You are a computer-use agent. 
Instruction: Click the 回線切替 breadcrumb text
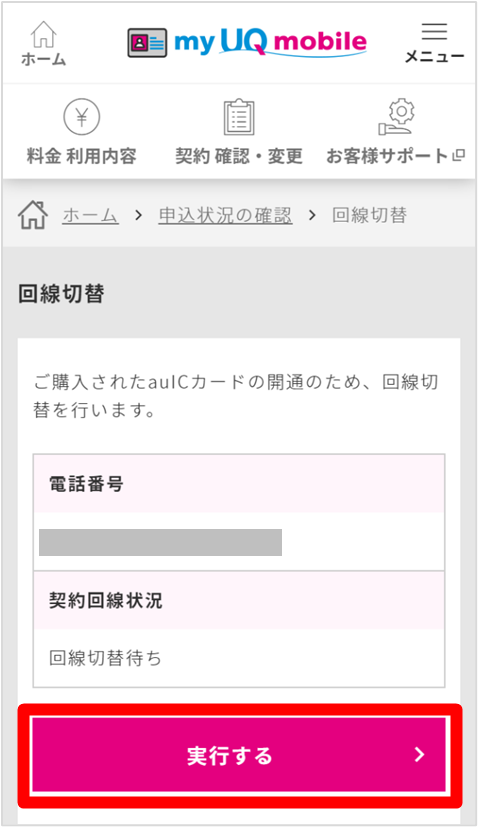[x=369, y=215]
